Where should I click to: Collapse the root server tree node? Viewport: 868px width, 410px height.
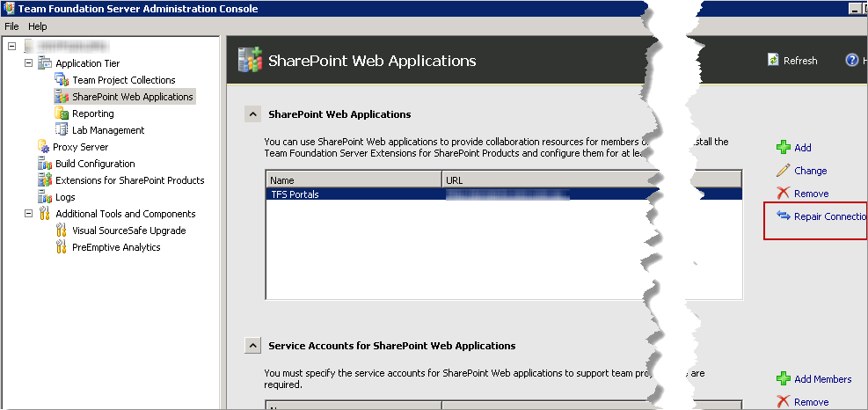click(11, 47)
